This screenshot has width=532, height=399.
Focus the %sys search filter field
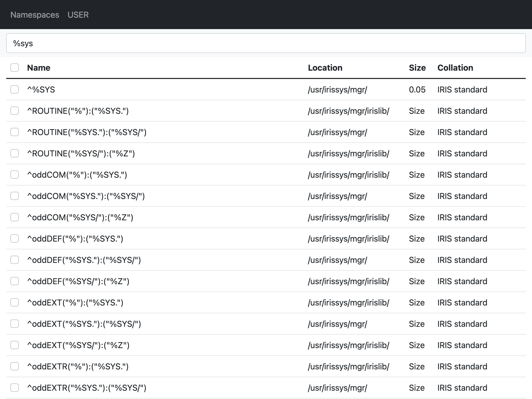(265, 43)
